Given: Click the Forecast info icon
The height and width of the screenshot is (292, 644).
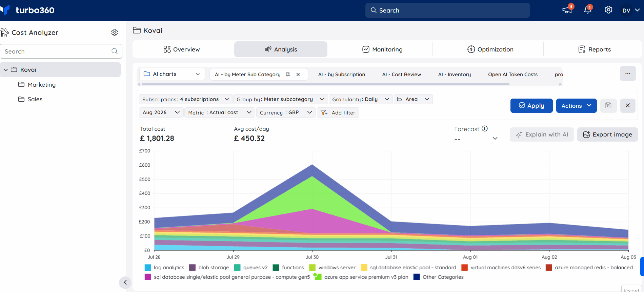Looking at the screenshot, I should click(x=485, y=128).
